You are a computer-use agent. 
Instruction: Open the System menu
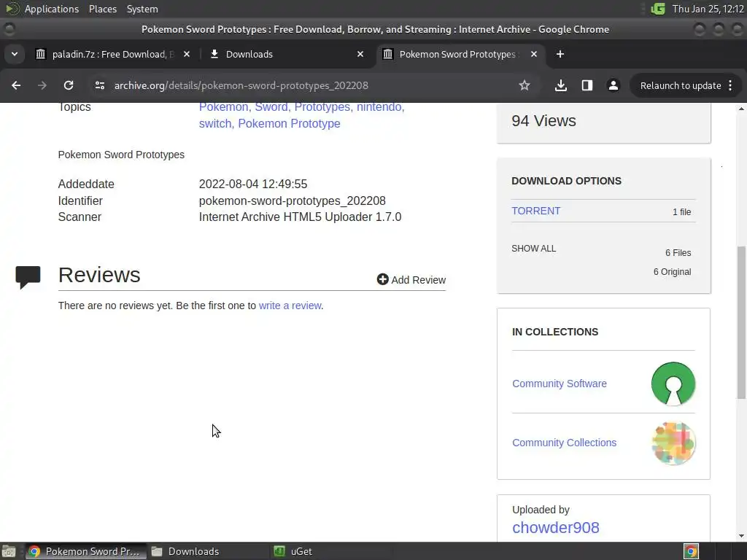(x=142, y=9)
